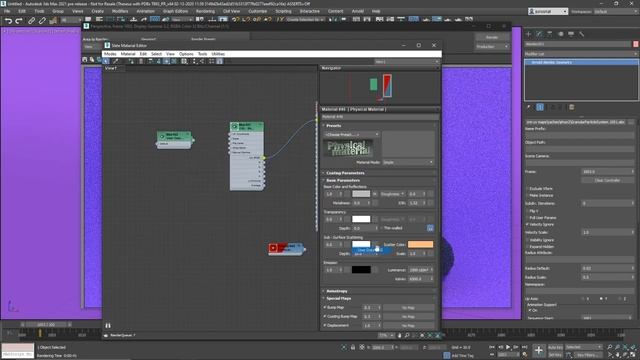
Task: Open the Modes menu in Slate editor
Action: coord(110,54)
